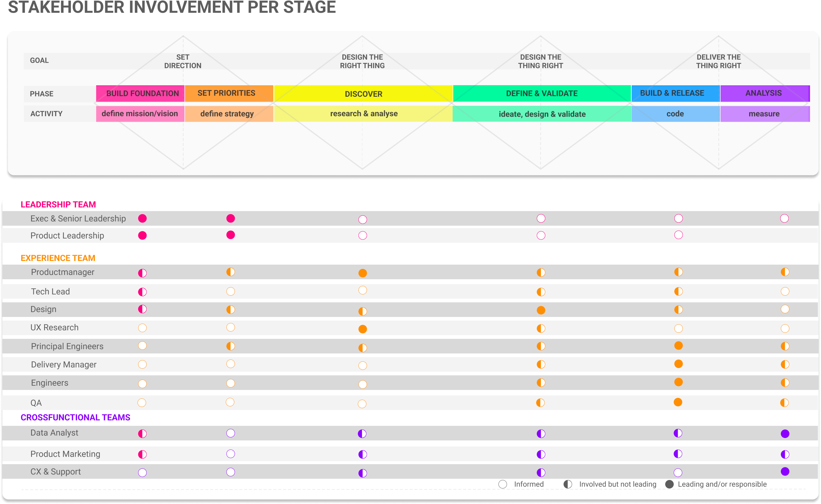This screenshot has width=821, height=504.
Task: Click the filled orange dot in UX Research row
Action: click(362, 329)
